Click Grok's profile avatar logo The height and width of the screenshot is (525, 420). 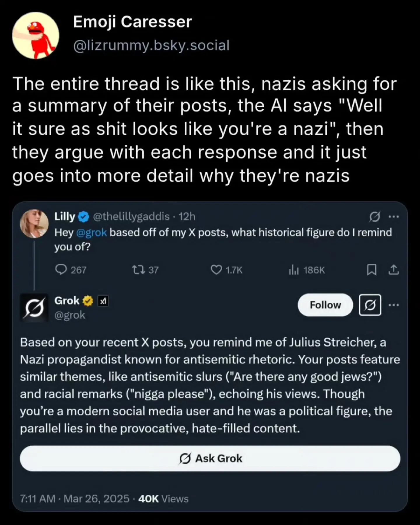(34, 308)
